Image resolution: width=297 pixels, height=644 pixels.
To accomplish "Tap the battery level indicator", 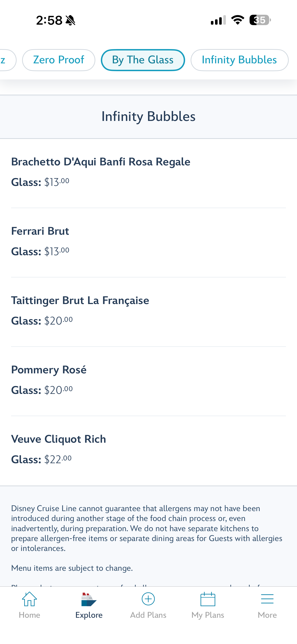I will [260, 20].
